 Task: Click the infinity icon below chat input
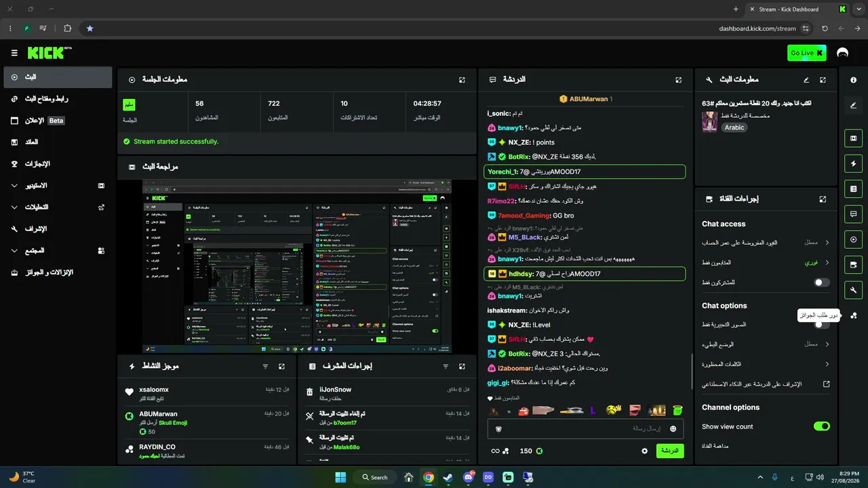pos(495,451)
